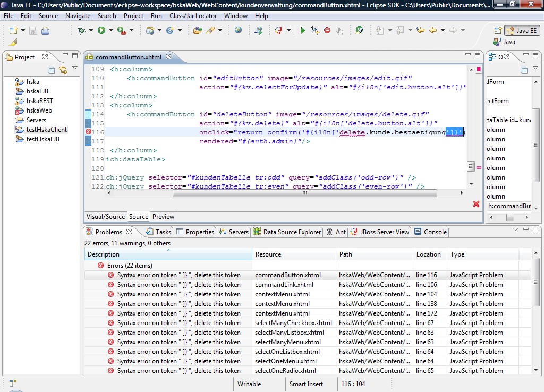
Task: Collapse all in the Project explorer
Action: [x=52, y=70]
